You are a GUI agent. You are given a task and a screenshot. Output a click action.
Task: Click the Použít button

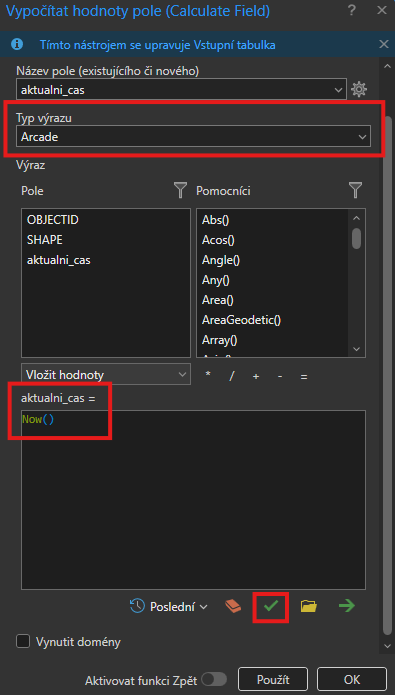pyautogui.click(x=273, y=679)
